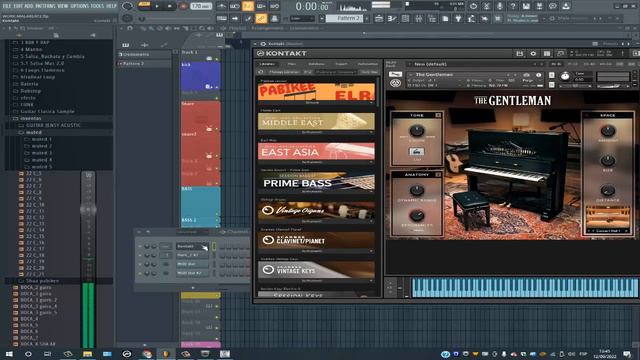Adjust the Dynamic Range knob in Anatomy
The image size is (640, 360).
coord(417,190)
